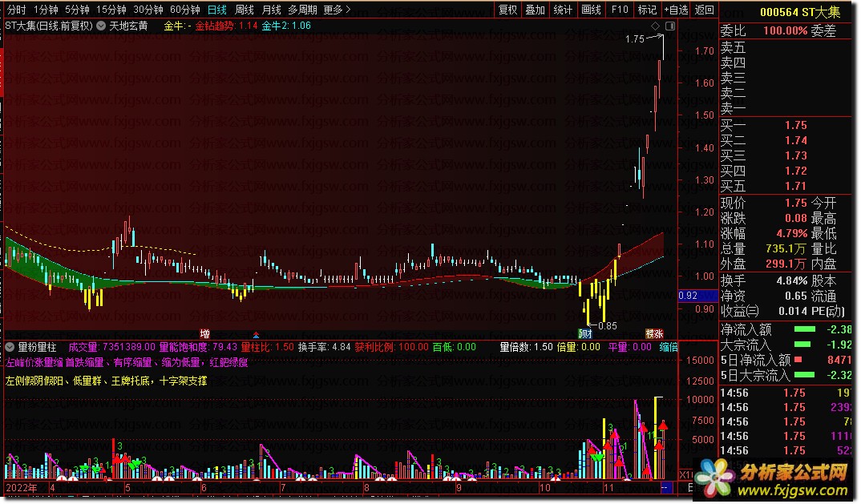The image size is (861, 504).
Task: Click the 增 marker under the chart
Action: tap(204, 334)
